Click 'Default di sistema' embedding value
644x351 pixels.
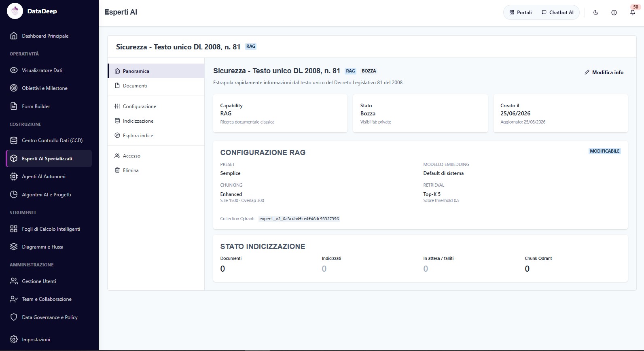pos(443,173)
